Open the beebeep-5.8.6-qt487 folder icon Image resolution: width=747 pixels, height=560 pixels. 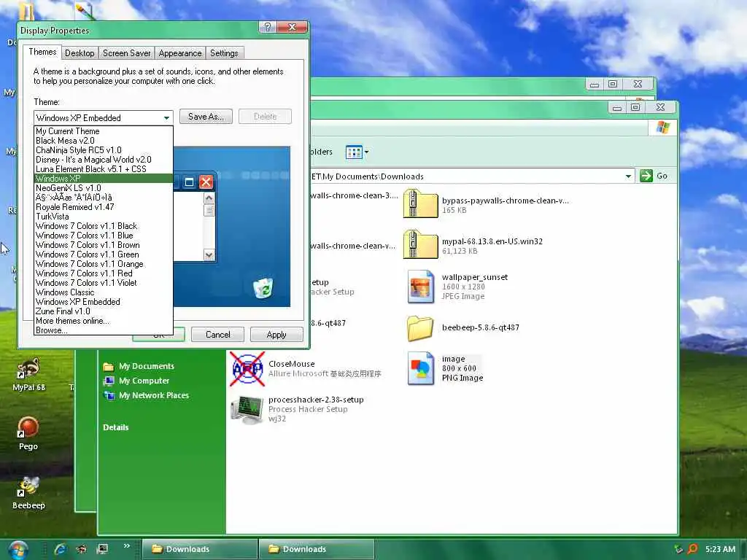point(420,328)
